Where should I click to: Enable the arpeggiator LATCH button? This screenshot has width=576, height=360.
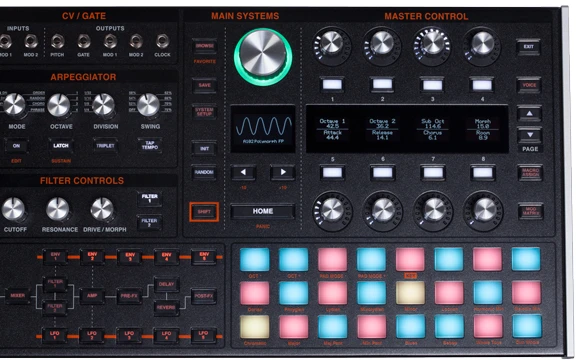point(61,145)
